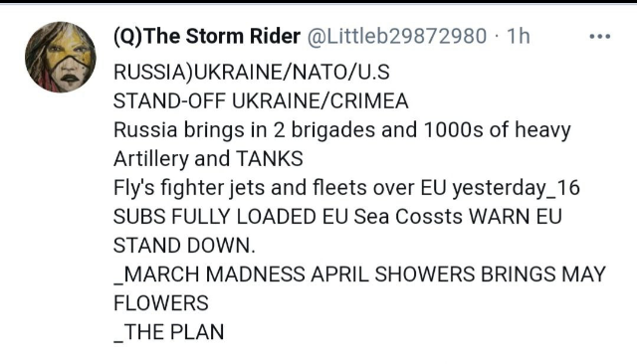Click the _THE PLAN closing line
637x364 pixels.
pos(168,333)
